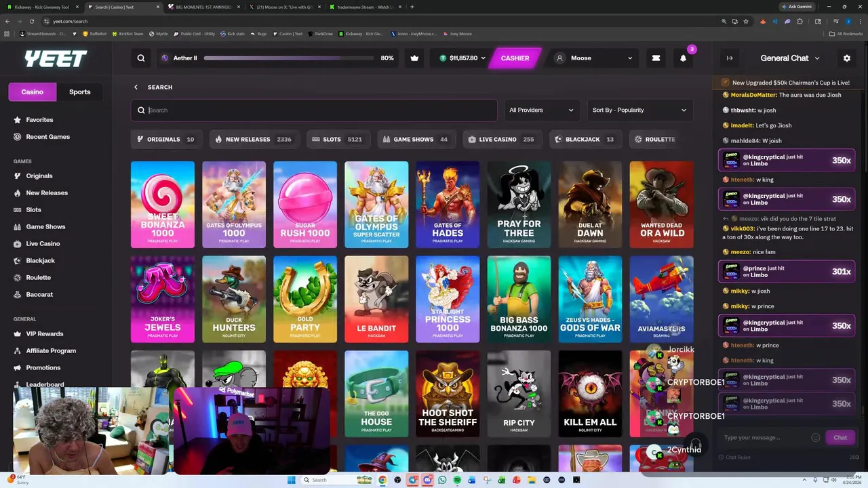Click the Chat send button

[840, 438]
